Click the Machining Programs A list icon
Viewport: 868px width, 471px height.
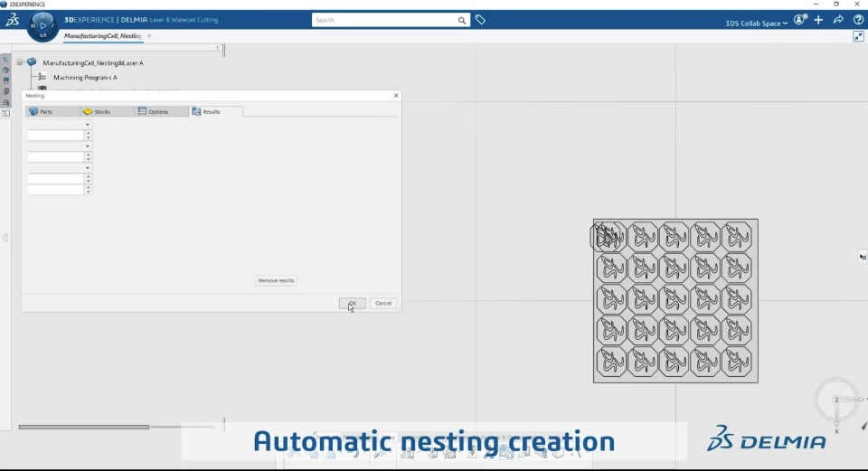click(42, 77)
